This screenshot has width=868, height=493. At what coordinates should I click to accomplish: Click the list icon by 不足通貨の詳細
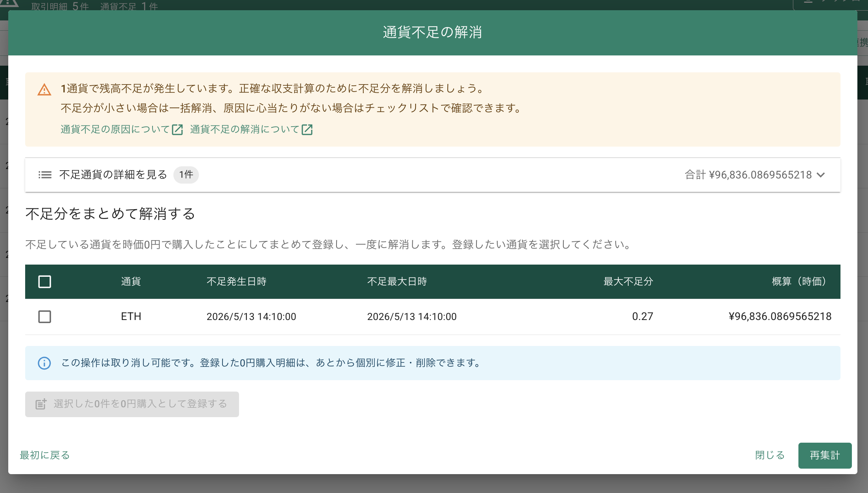(x=45, y=175)
